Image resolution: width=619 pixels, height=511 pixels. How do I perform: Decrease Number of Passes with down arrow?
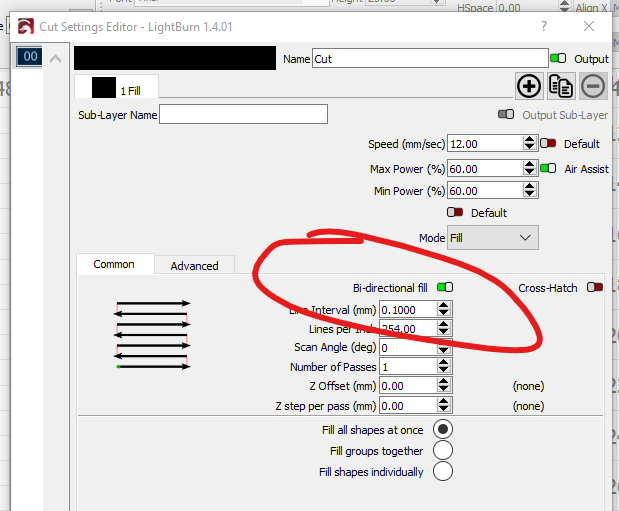click(444, 372)
